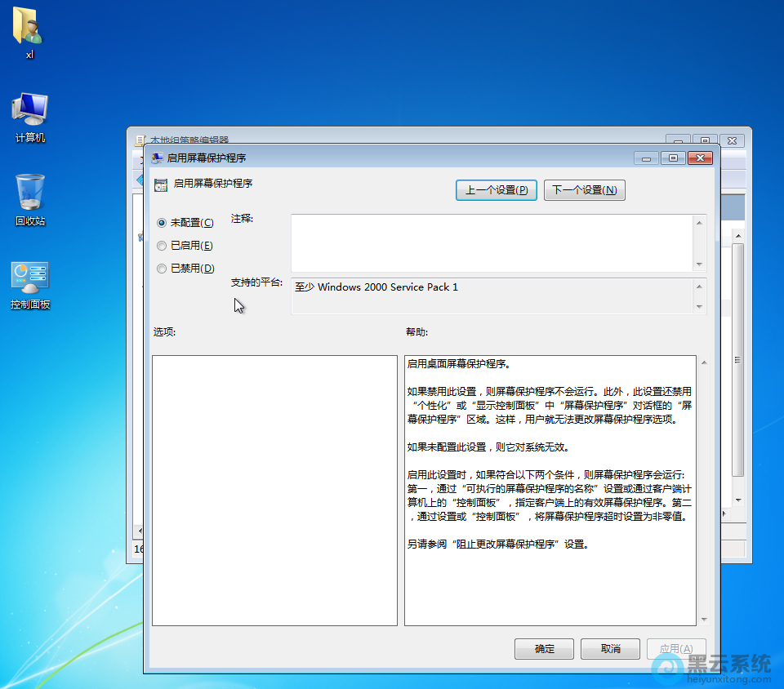
Task: Click the policy setting icon beside 启用屏幕保护程序
Action: tap(161, 184)
